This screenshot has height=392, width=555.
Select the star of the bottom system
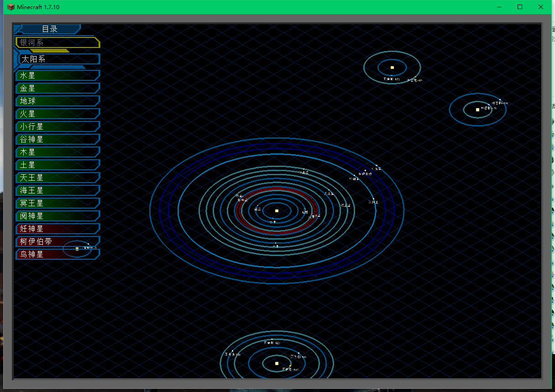coord(277,363)
